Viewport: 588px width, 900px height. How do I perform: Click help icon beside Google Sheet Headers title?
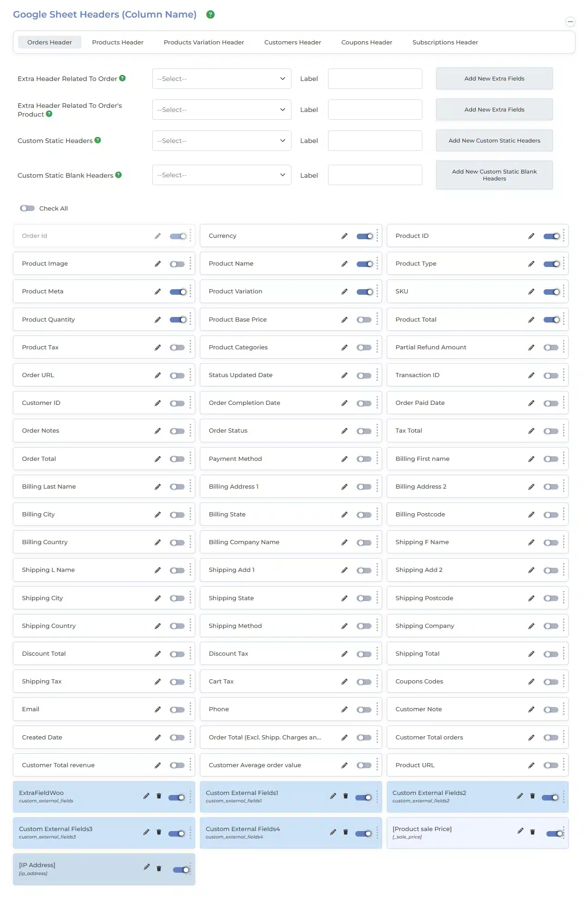point(210,14)
